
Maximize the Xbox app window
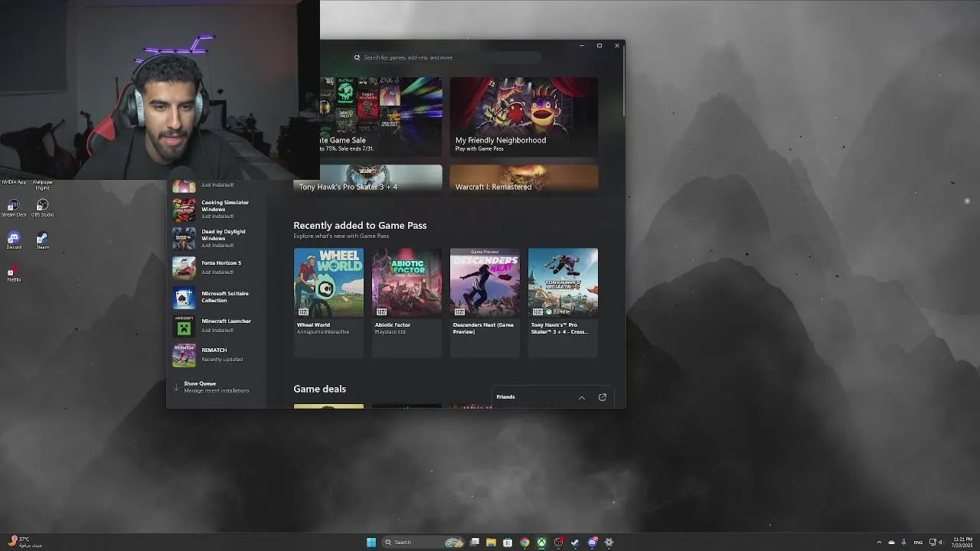(x=599, y=45)
